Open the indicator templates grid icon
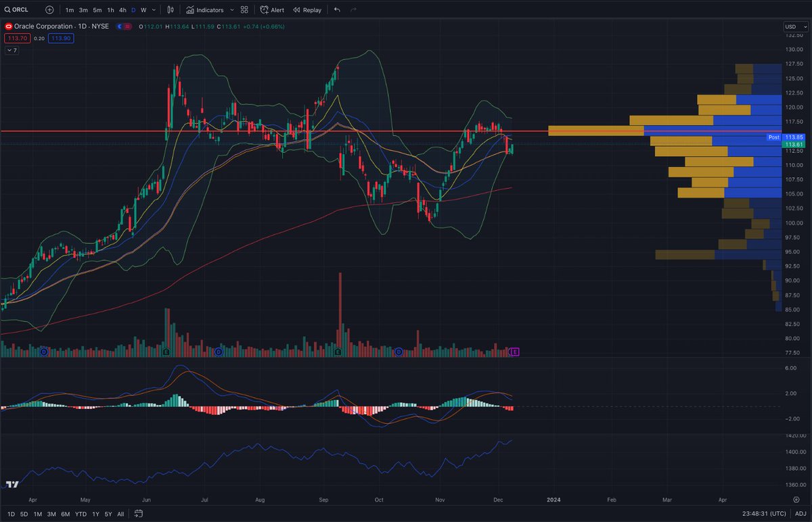The height and width of the screenshot is (522, 812). (x=244, y=10)
